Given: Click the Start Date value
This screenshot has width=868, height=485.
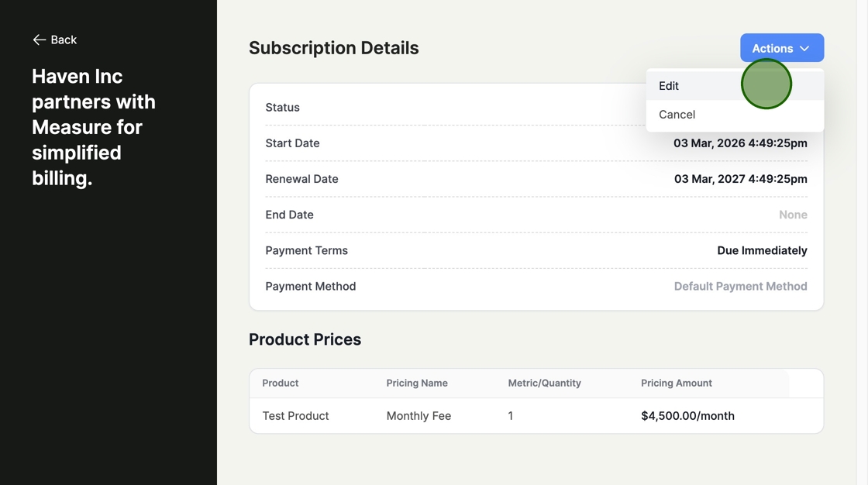Looking at the screenshot, I should tap(739, 143).
